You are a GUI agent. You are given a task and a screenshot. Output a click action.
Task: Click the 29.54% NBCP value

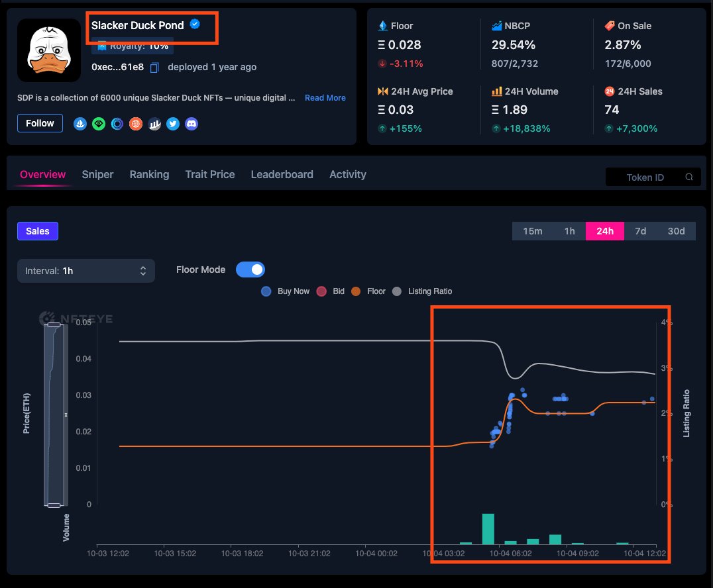pos(514,45)
